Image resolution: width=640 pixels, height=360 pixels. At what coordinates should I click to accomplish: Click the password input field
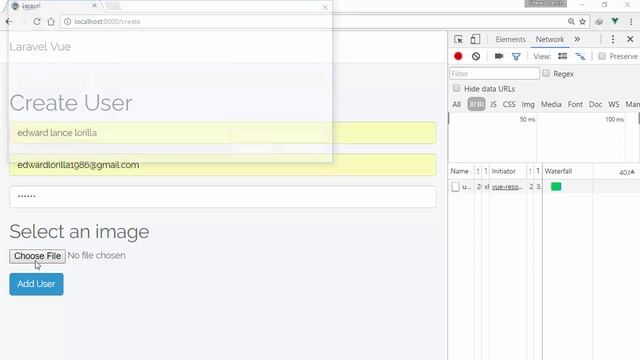(x=223, y=197)
